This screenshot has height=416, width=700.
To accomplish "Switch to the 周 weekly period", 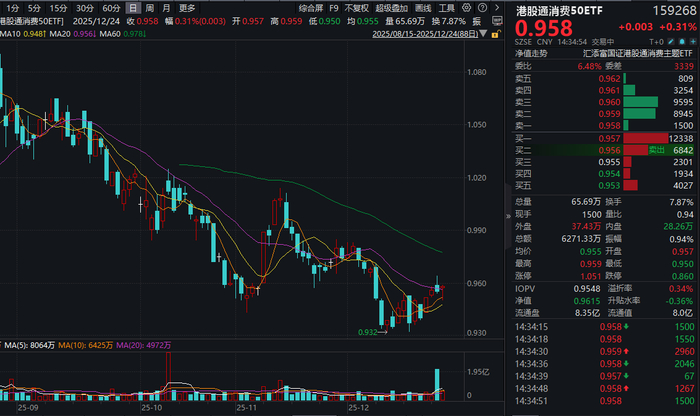I will (150, 8).
